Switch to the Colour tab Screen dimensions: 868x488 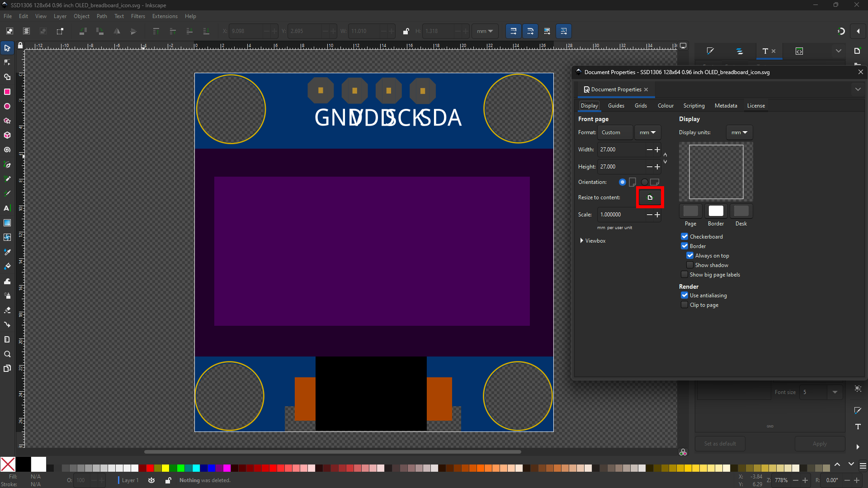point(665,106)
